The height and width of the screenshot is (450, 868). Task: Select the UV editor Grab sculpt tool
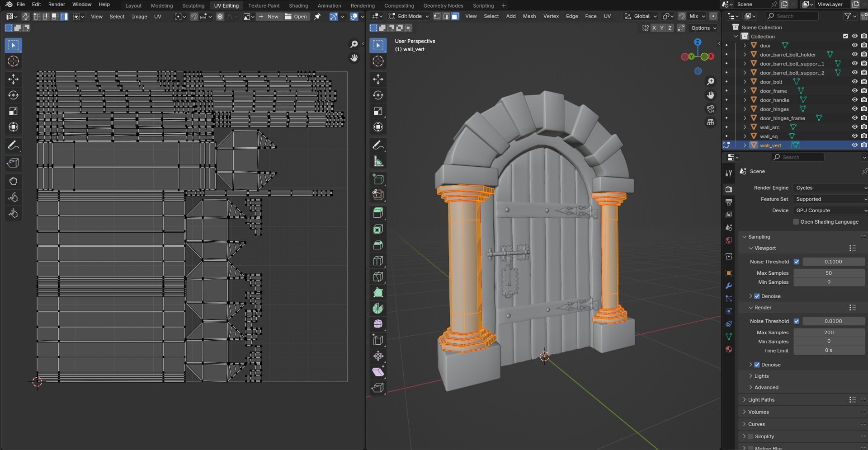[13, 182]
